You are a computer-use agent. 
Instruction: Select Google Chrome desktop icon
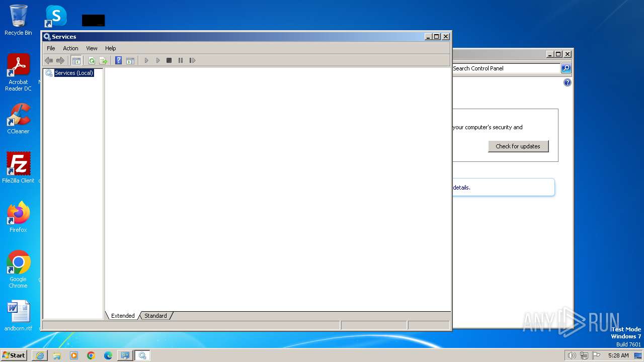click(x=18, y=269)
